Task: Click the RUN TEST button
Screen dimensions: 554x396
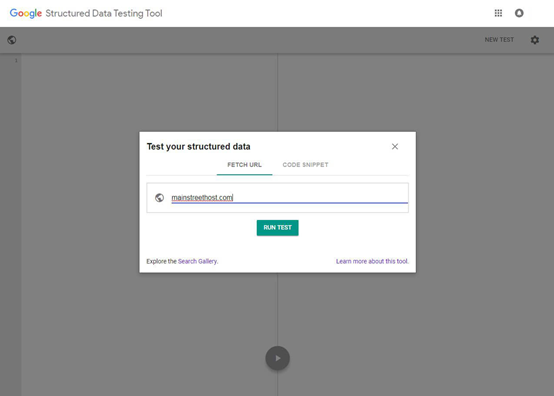Action: (277, 227)
